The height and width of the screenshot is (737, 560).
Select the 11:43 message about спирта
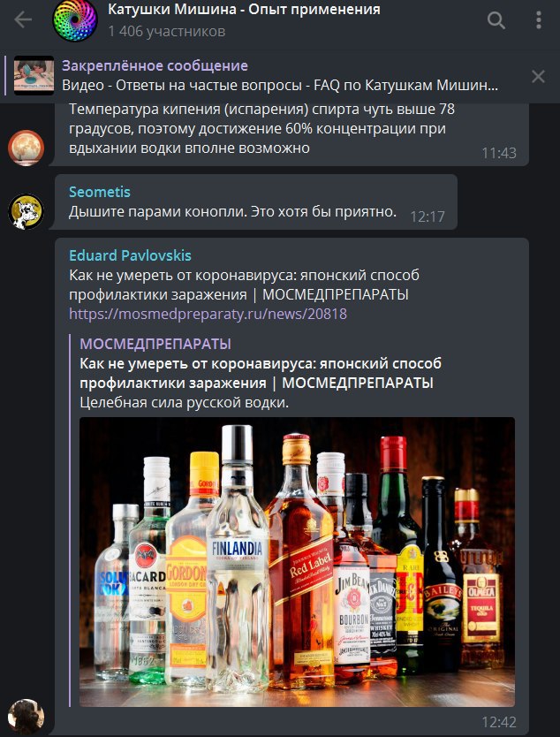coord(291,134)
